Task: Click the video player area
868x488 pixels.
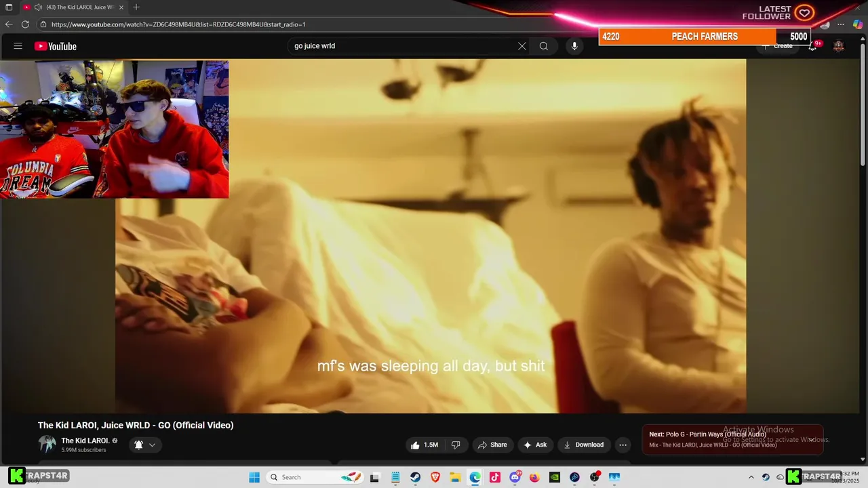Action: click(x=431, y=236)
